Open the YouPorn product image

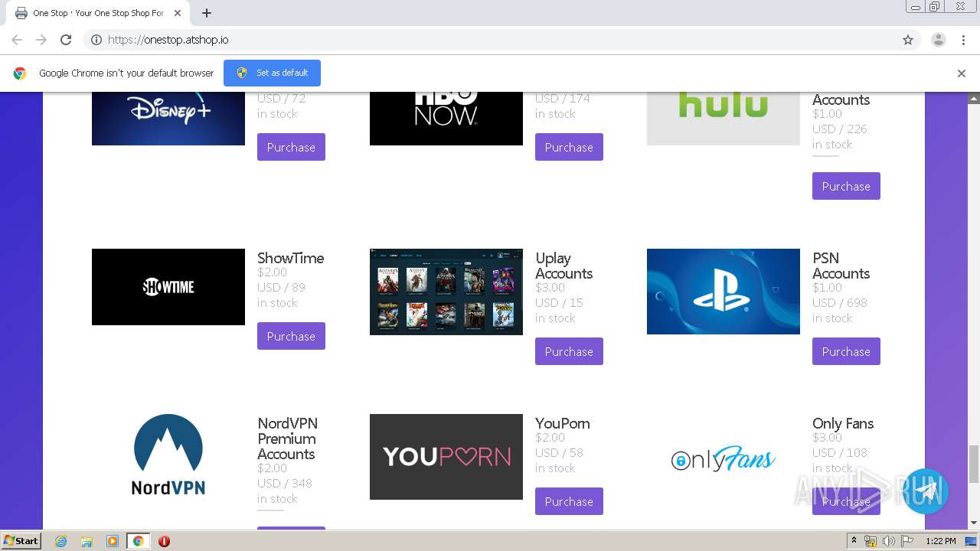pyautogui.click(x=446, y=457)
